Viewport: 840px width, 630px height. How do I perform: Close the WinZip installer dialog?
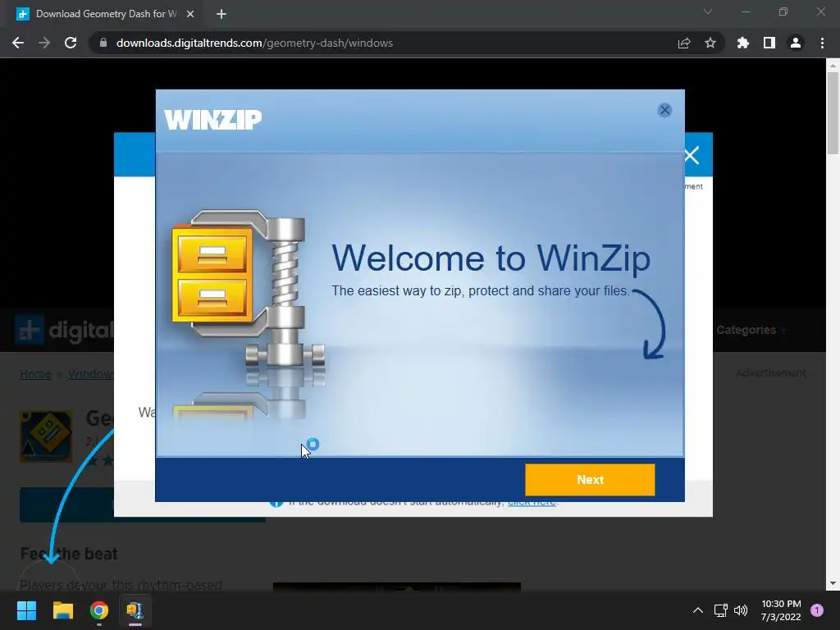pyautogui.click(x=664, y=111)
